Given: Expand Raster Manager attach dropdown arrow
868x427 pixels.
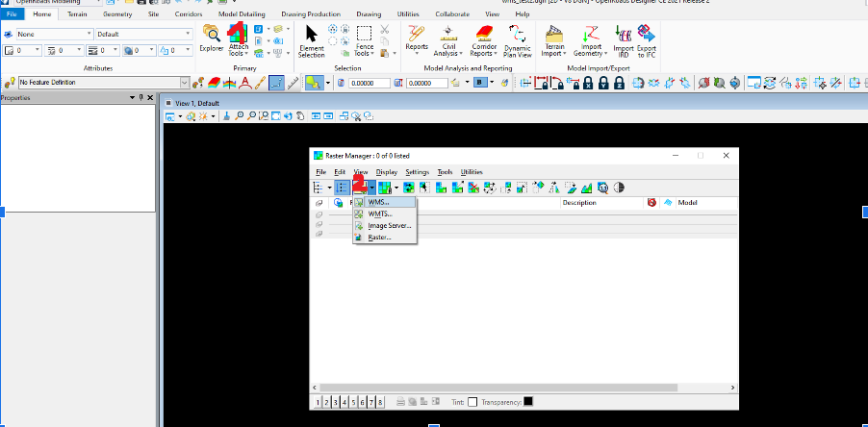Looking at the screenshot, I should tap(372, 188).
